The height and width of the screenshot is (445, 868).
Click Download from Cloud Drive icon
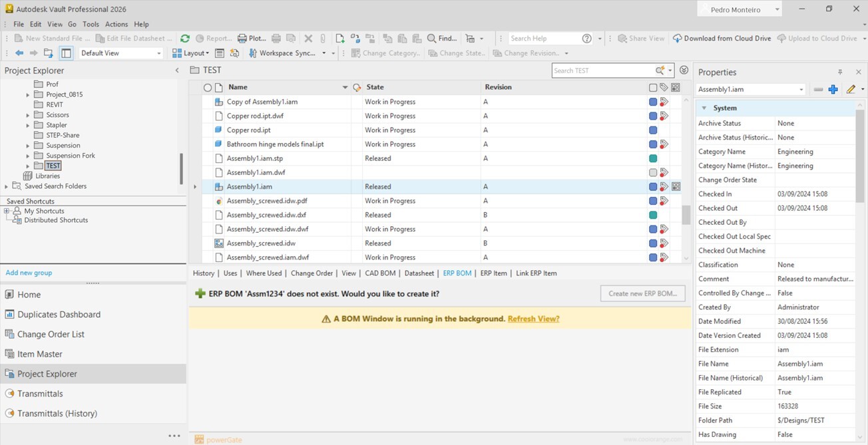pos(677,39)
